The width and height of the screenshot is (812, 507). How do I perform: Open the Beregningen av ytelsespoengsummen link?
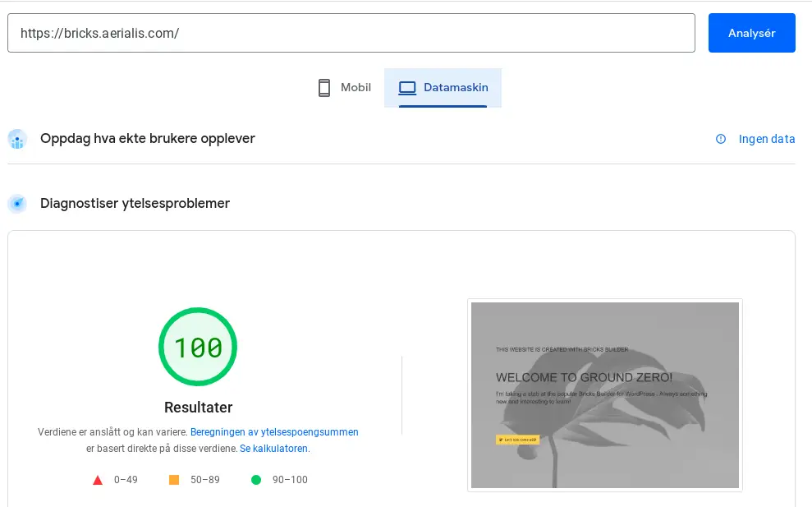click(x=274, y=431)
